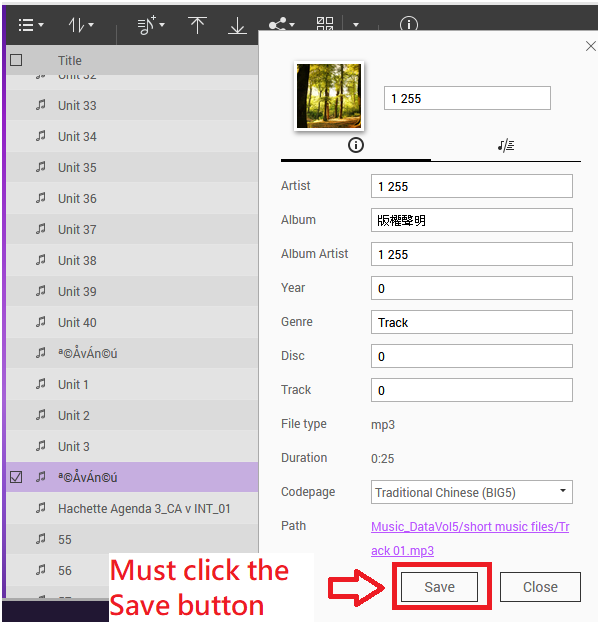Image resolution: width=600 pixels, height=624 pixels.
Task: Open the Codepage dropdown
Action: pyautogui.click(x=471, y=492)
